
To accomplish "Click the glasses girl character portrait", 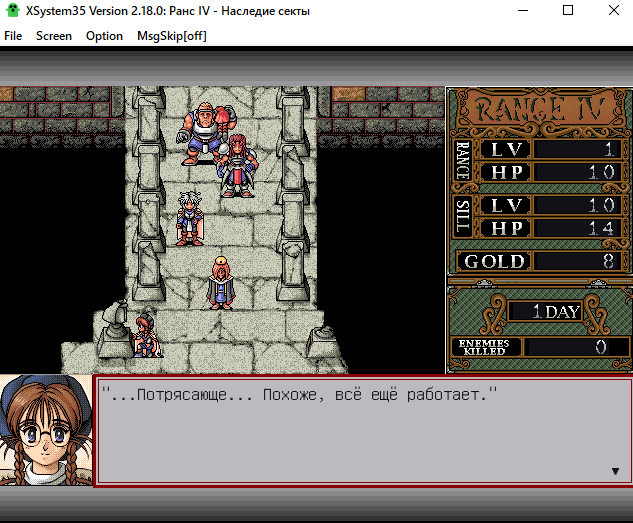I will [46, 430].
